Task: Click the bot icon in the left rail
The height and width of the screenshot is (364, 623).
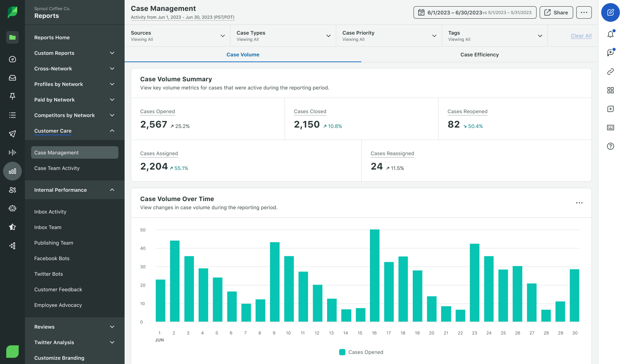Action: [12, 208]
